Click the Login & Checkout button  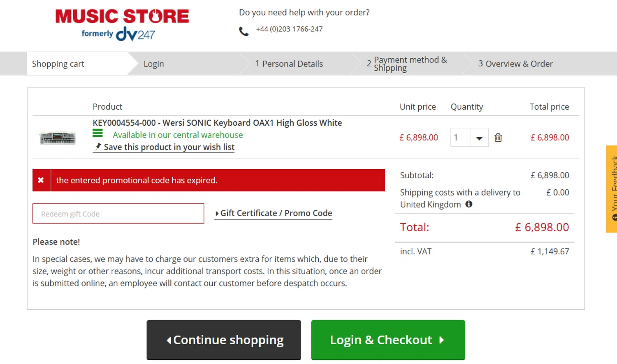click(x=388, y=340)
